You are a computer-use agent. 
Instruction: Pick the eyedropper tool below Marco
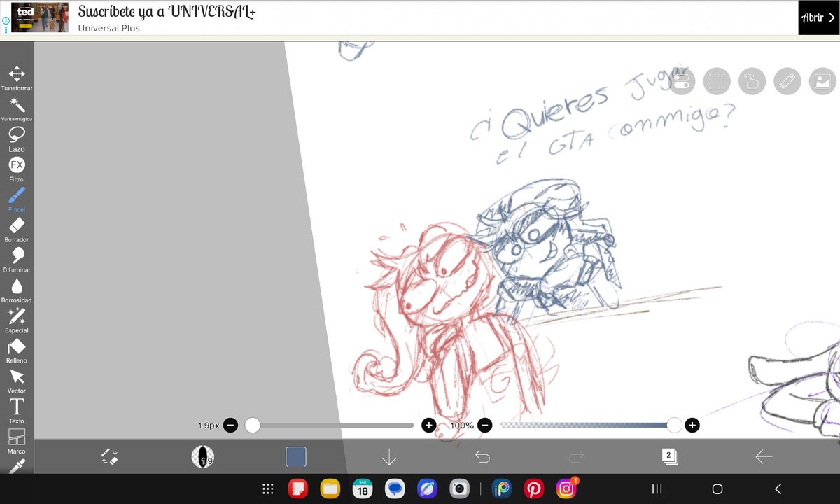[17, 466]
